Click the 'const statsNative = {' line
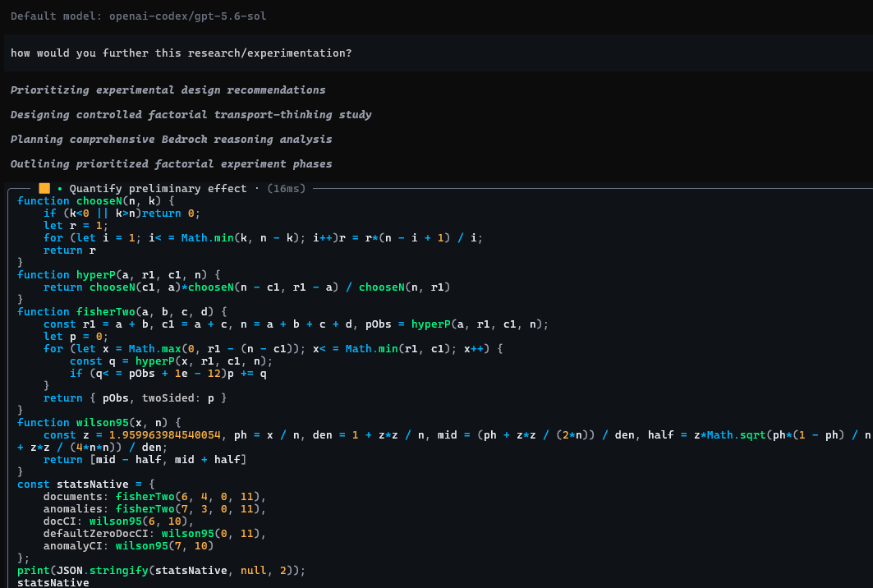Image resolution: width=873 pixels, height=588 pixels. [85, 485]
